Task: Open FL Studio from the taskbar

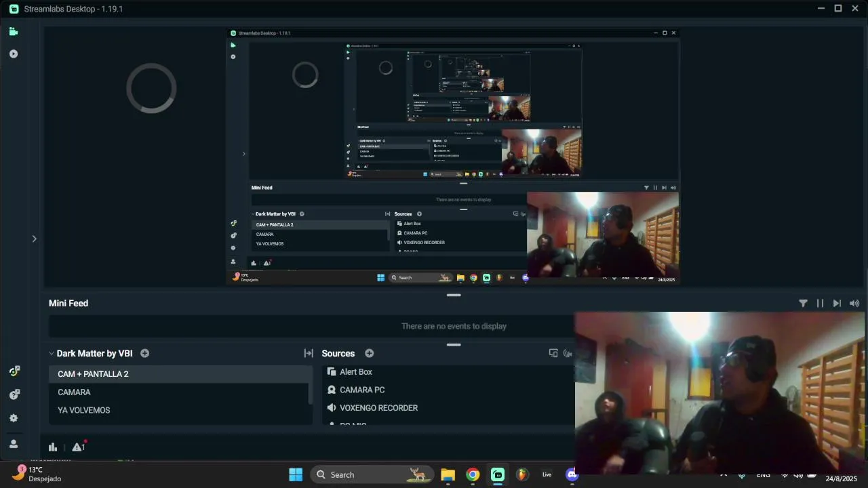Action: tap(521, 474)
